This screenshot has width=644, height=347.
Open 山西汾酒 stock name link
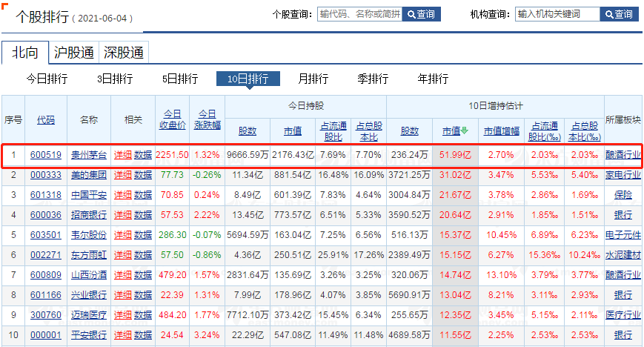[x=89, y=275]
